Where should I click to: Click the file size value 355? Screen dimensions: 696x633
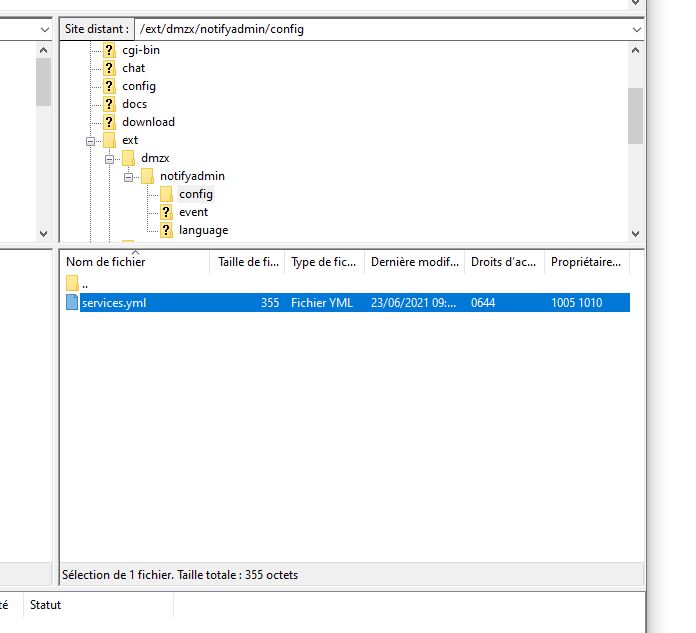pos(270,303)
